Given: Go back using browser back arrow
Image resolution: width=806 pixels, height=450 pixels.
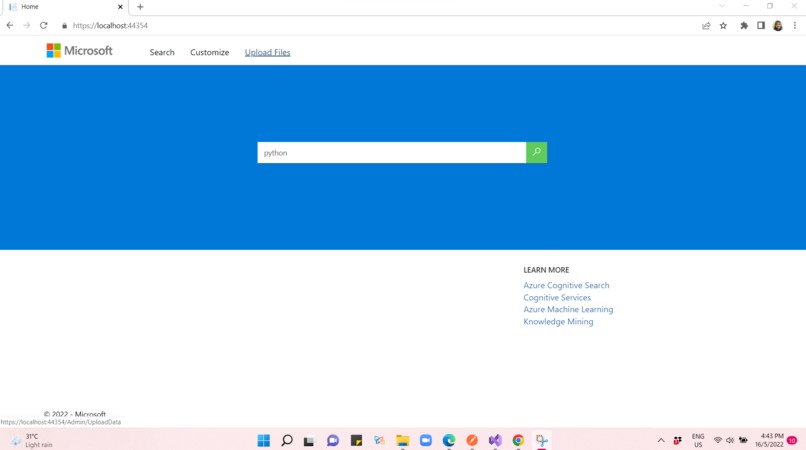Looking at the screenshot, I should [x=10, y=25].
